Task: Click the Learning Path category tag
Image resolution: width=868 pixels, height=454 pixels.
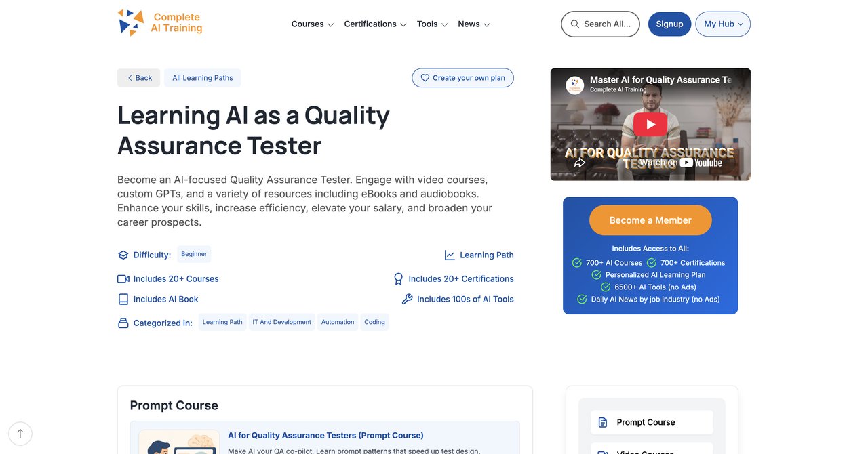Action: 222,322
